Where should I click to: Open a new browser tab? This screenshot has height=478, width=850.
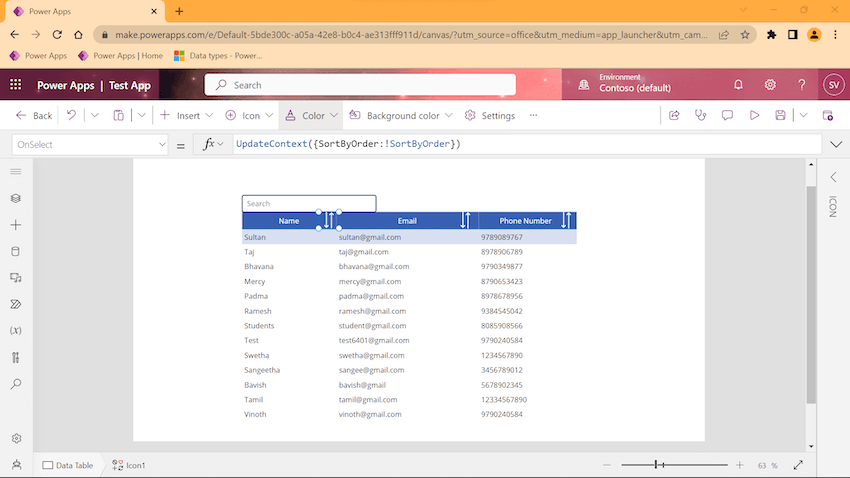[179, 11]
